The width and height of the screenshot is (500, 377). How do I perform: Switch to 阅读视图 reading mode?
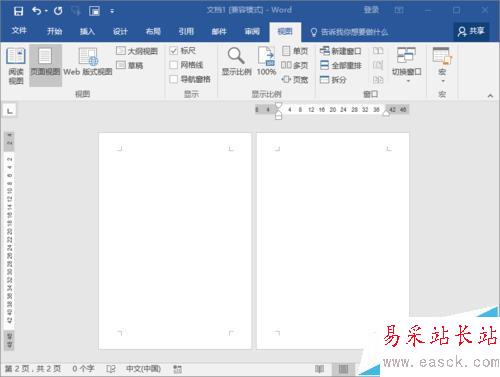[16, 65]
